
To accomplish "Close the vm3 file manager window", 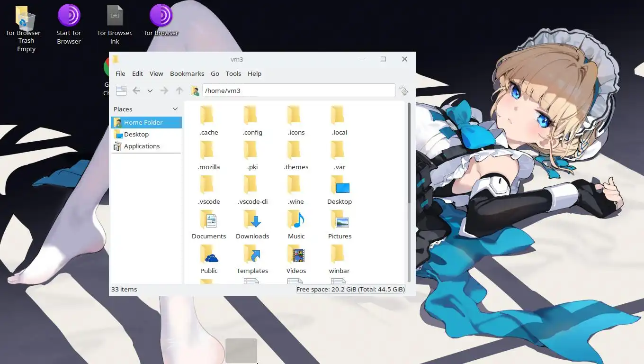I will (x=404, y=59).
